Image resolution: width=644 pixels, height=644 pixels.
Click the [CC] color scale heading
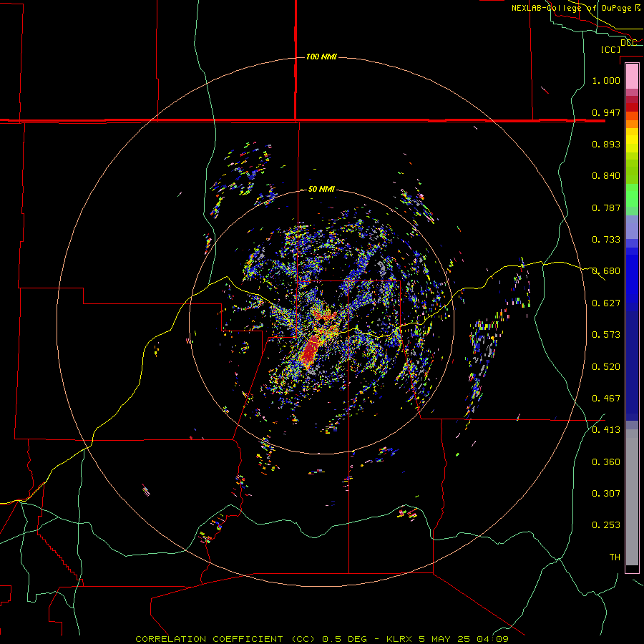click(x=610, y=49)
